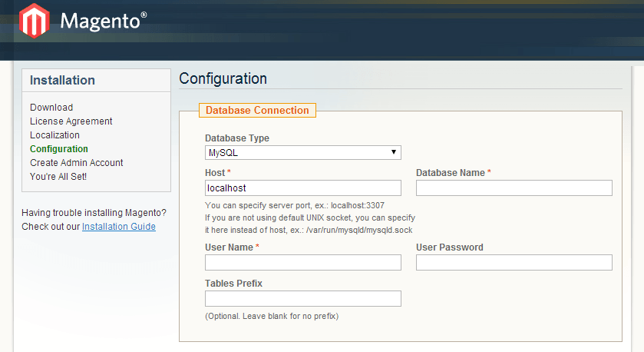Click into the Database Name field
644x352 pixels.
[x=514, y=188]
